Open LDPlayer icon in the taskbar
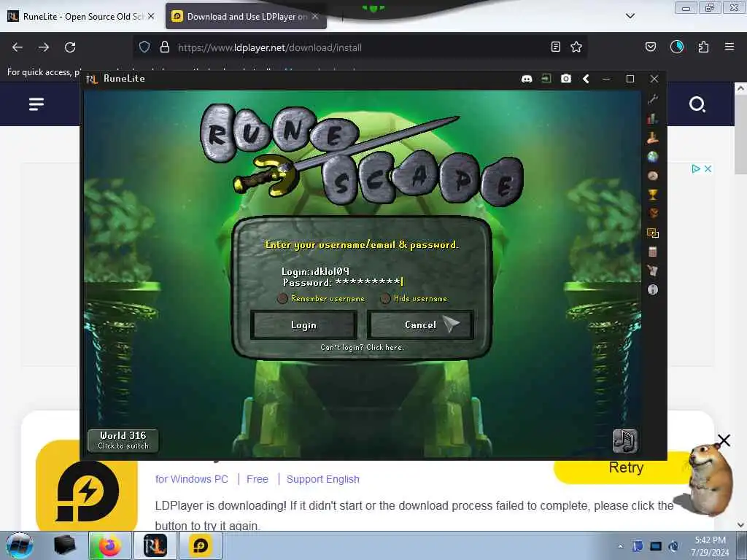The image size is (747, 560). 201,545
